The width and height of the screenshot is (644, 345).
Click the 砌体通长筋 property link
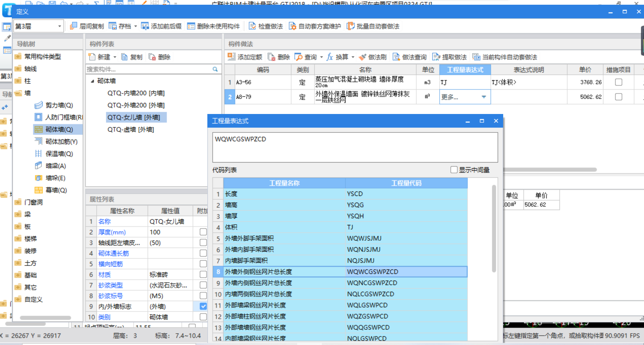tap(113, 253)
